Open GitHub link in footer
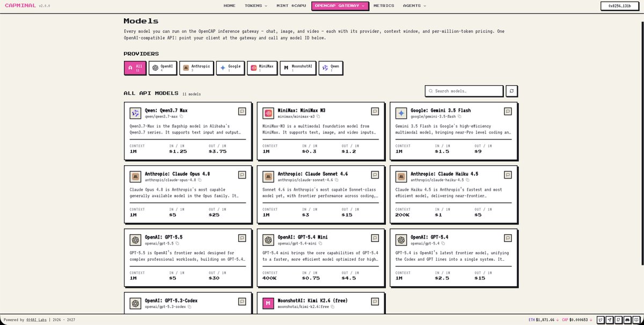This screenshot has width=644, height=325. (x=619, y=320)
